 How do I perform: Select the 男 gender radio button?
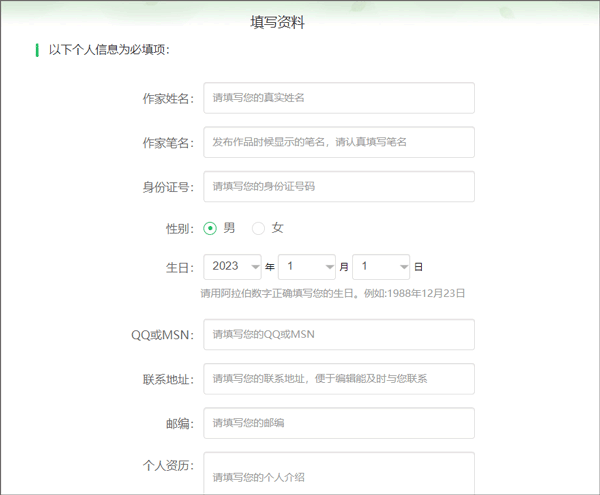[x=210, y=228]
